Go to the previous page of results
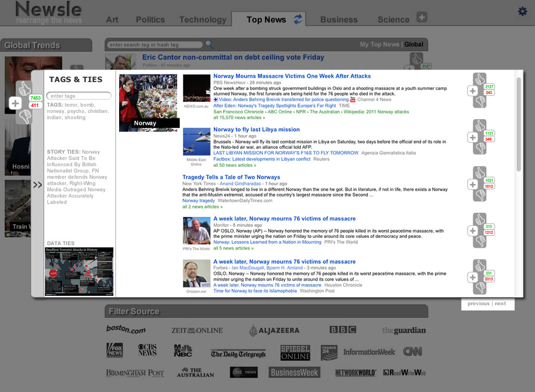 [479, 304]
